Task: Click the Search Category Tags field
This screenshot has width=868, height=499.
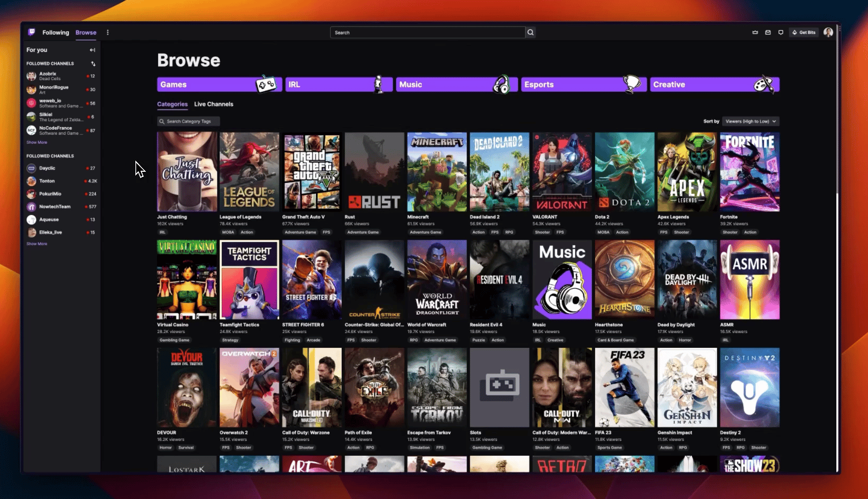Action: [188, 121]
